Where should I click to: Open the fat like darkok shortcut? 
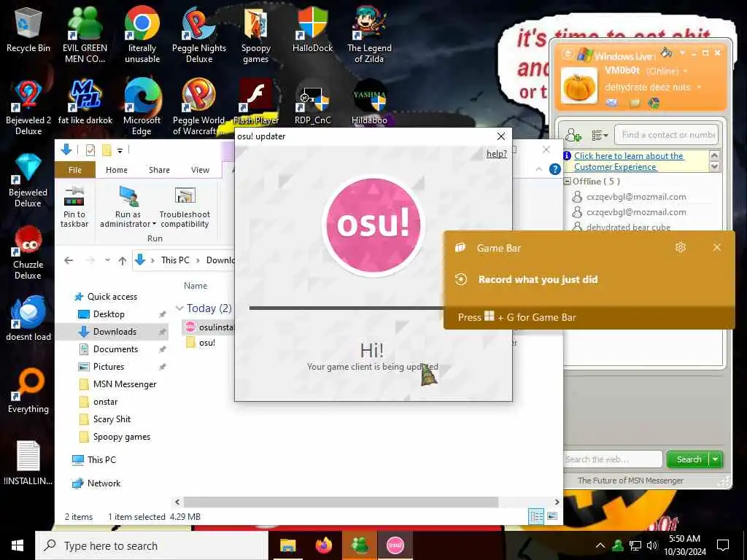click(85, 102)
